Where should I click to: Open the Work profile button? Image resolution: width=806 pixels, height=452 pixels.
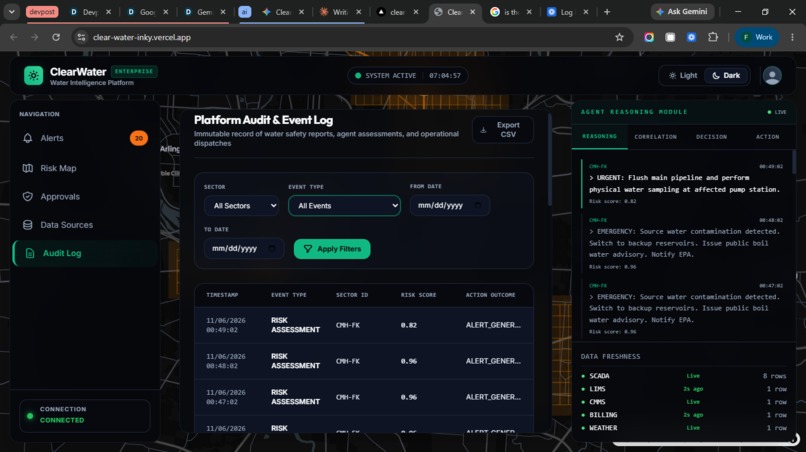coord(757,37)
